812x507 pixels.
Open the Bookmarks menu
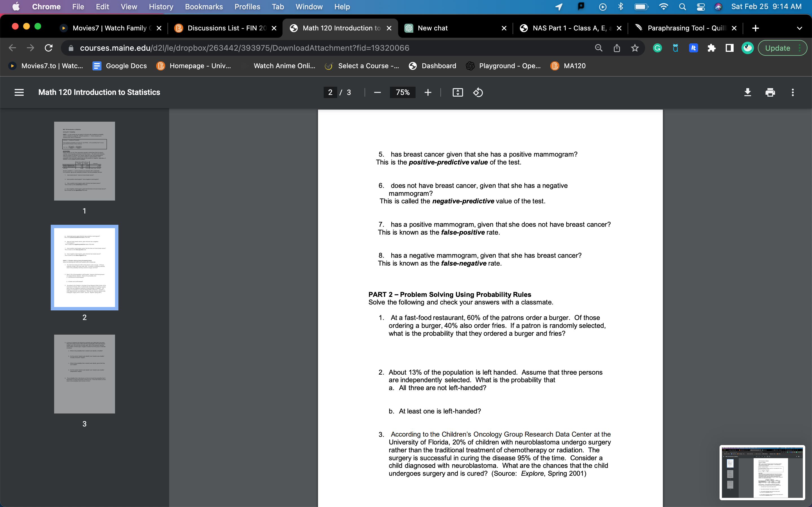(x=204, y=7)
